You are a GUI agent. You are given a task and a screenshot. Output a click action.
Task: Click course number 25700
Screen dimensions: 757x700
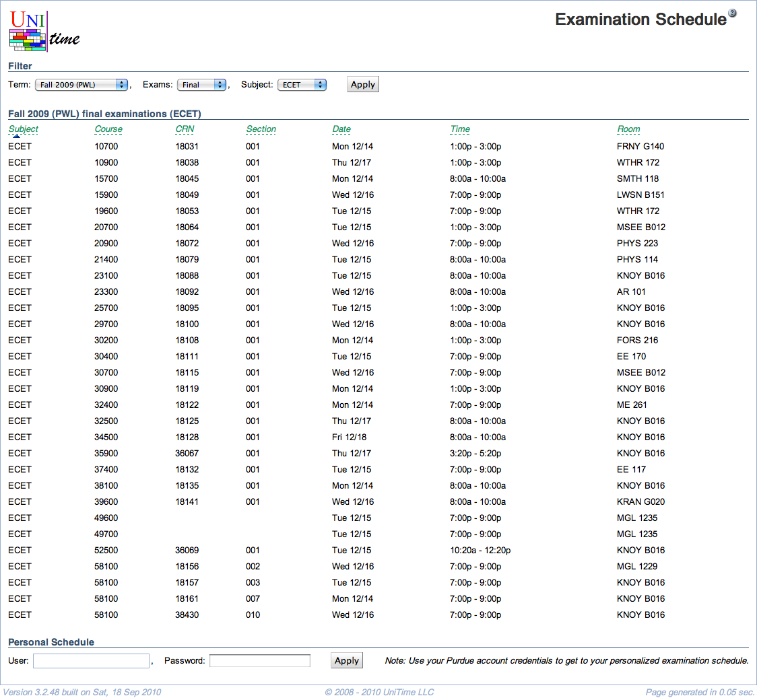pyautogui.click(x=106, y=308)
